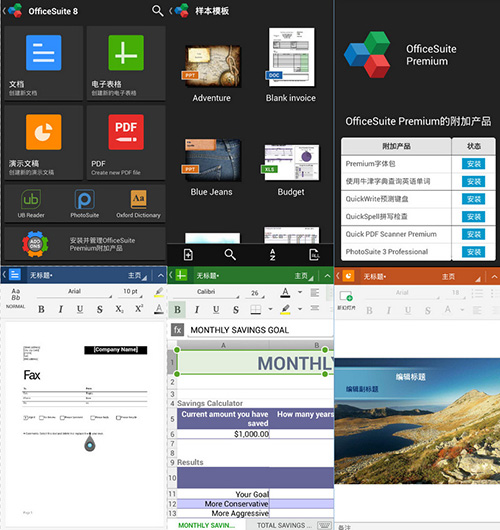Viewport: 500px width, 530px height.
Task: Toggle italic in the document editor
Action: pyautogui.click(x=61, y=309)
